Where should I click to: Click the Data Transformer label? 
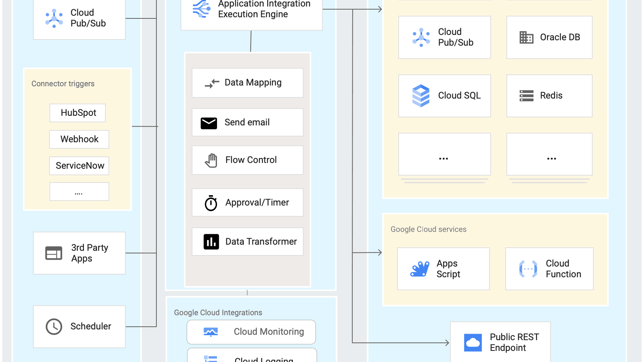point(261,242)
